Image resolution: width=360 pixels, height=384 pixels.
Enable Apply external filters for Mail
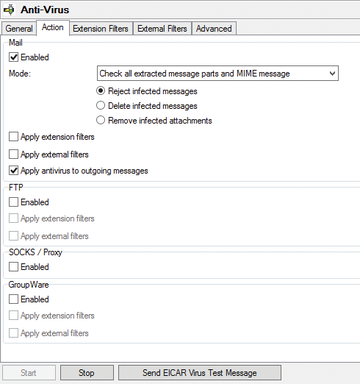point(14,154)
